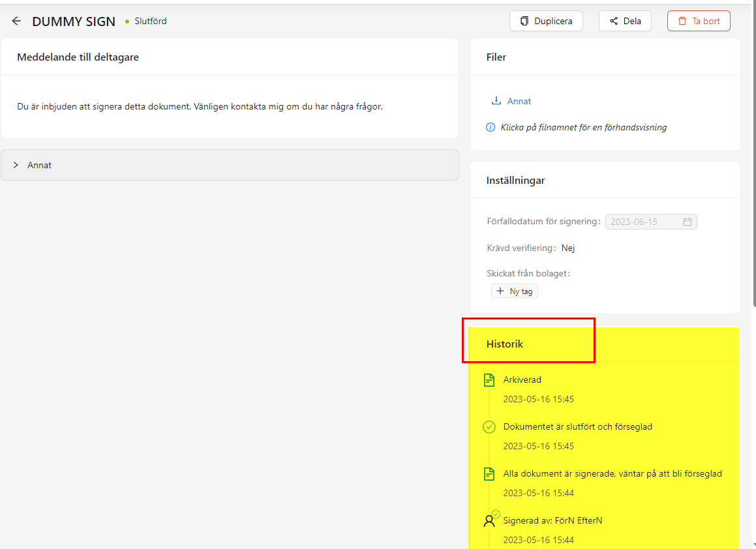Click the page vertical scrollbar

(753, 155)
